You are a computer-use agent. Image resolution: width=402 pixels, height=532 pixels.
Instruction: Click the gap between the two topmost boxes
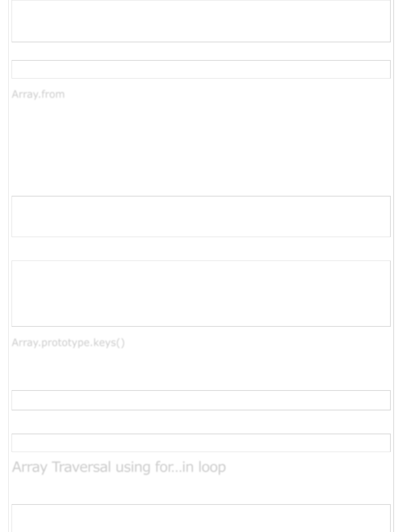[x=201, y=51]
